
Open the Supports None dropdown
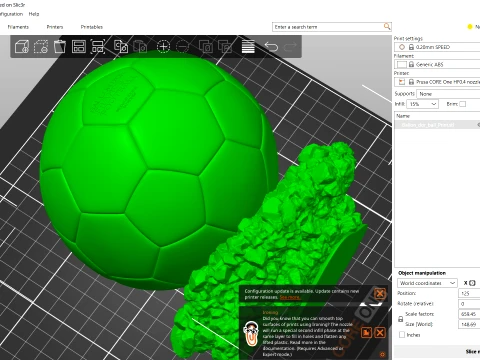point(448,94)
